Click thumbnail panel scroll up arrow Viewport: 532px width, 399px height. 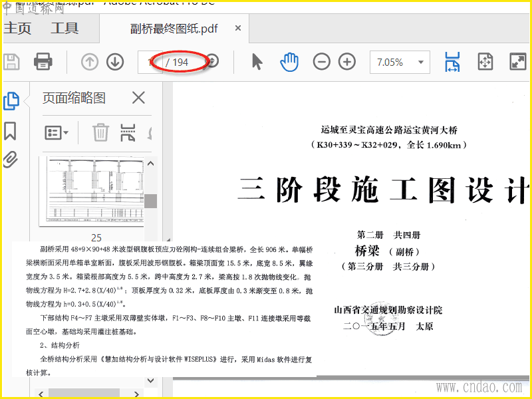tap(151, 164)
